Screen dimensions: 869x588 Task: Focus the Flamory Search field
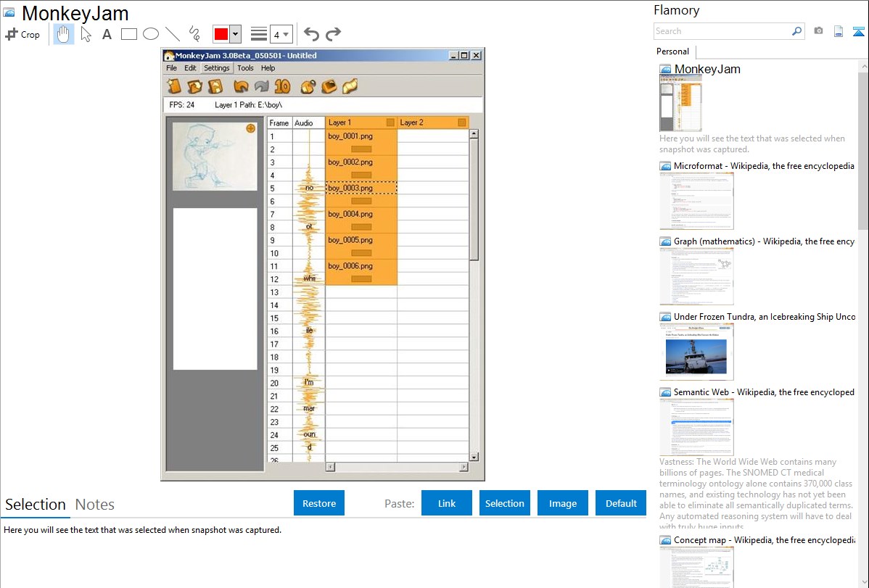722,31
